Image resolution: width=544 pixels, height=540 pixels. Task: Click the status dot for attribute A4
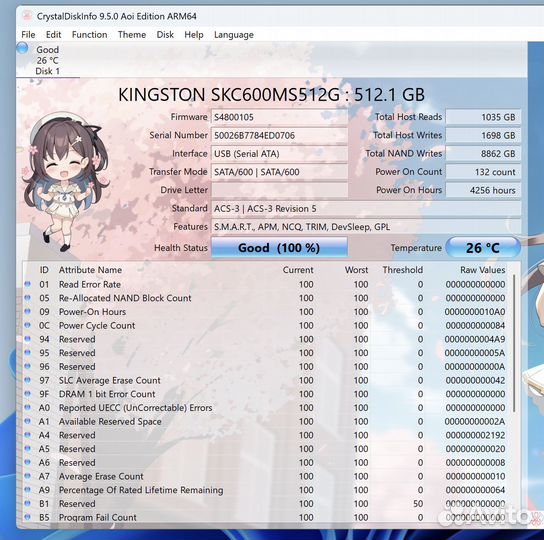[x=28, y=435]
